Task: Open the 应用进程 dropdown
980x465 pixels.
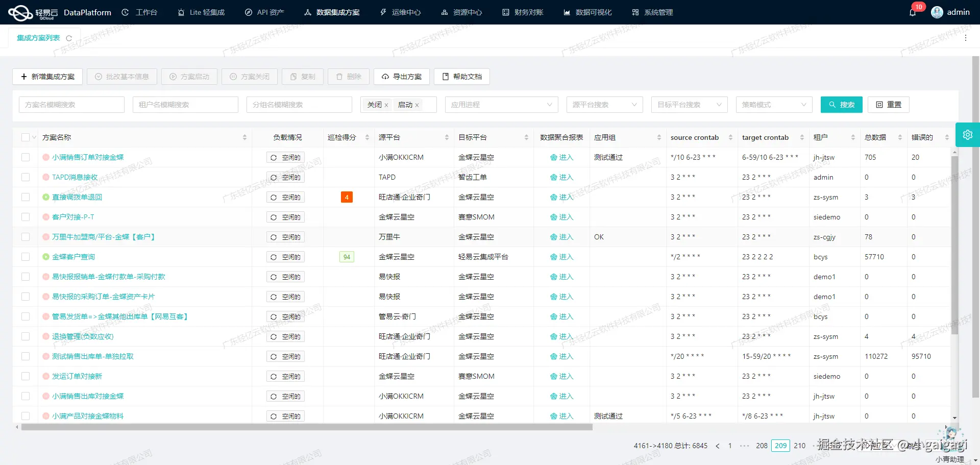Action: tap(501, 104)
